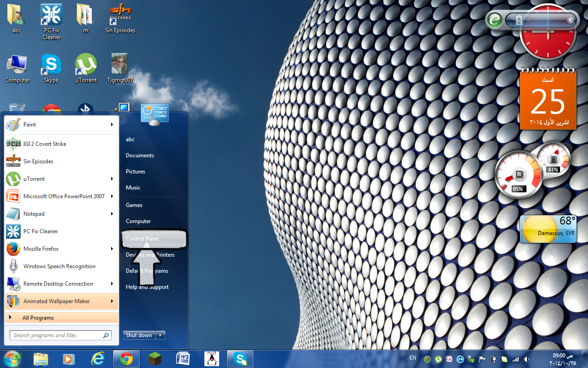
Task: Click the Windows Start orb
Action: pos(11,359)
